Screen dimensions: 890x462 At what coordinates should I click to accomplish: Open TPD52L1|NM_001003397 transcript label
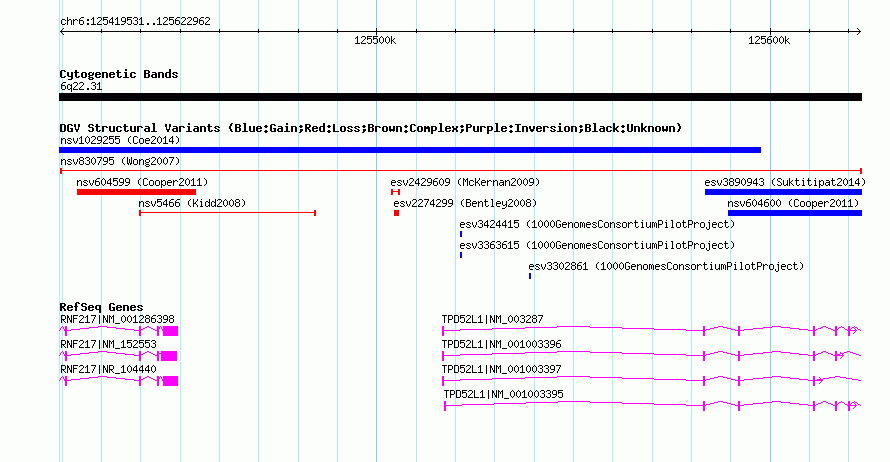pyautogui.click(x=501, y=369)
